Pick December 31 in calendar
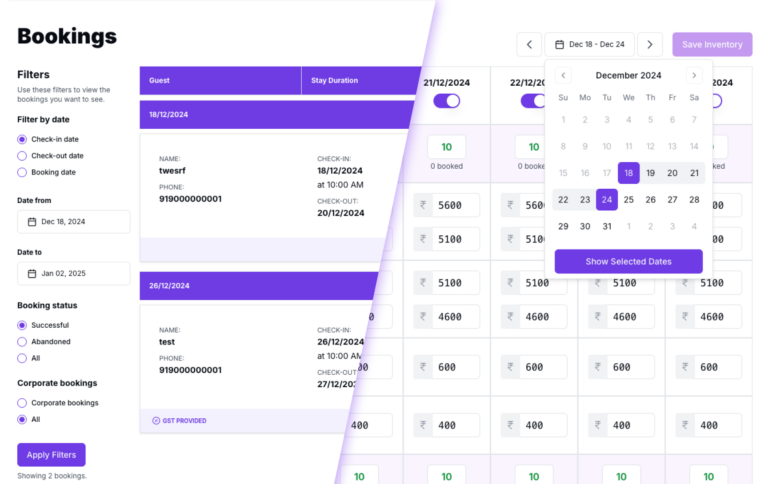This screenshot has width=768, height=484. click(x=607, y=226)
